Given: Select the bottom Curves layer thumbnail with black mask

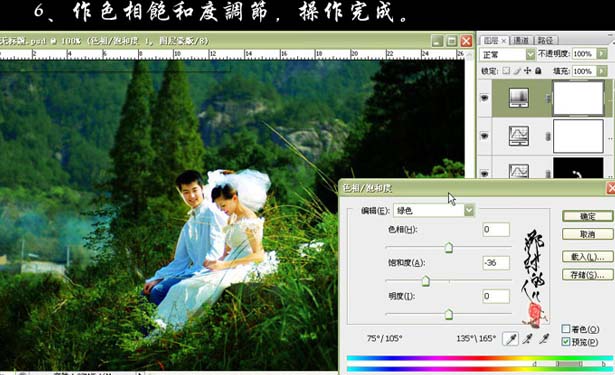Looking at the screenshot, I should pos(519,171).
